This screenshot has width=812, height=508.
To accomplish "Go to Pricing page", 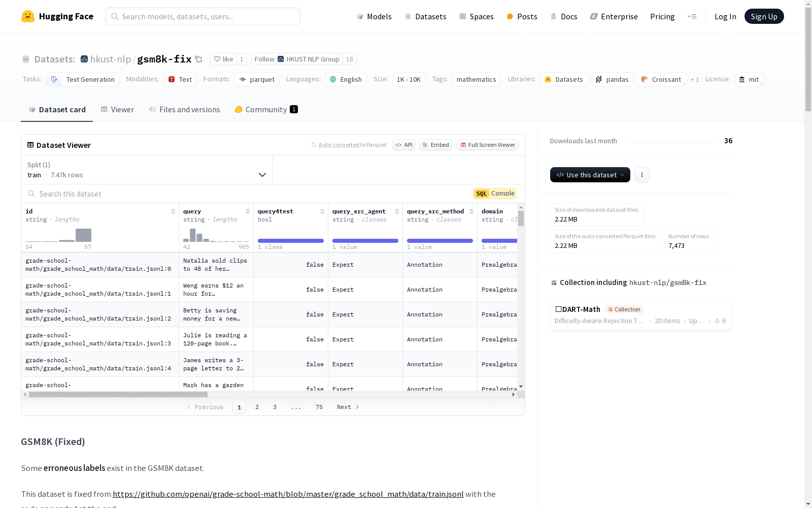I will (x=662, y=16).
